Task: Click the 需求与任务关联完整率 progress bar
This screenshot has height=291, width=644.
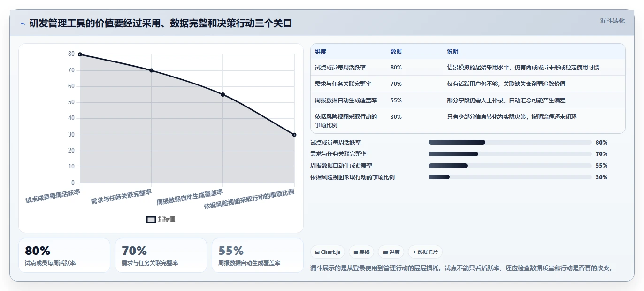Action: [x=510, y=154]
